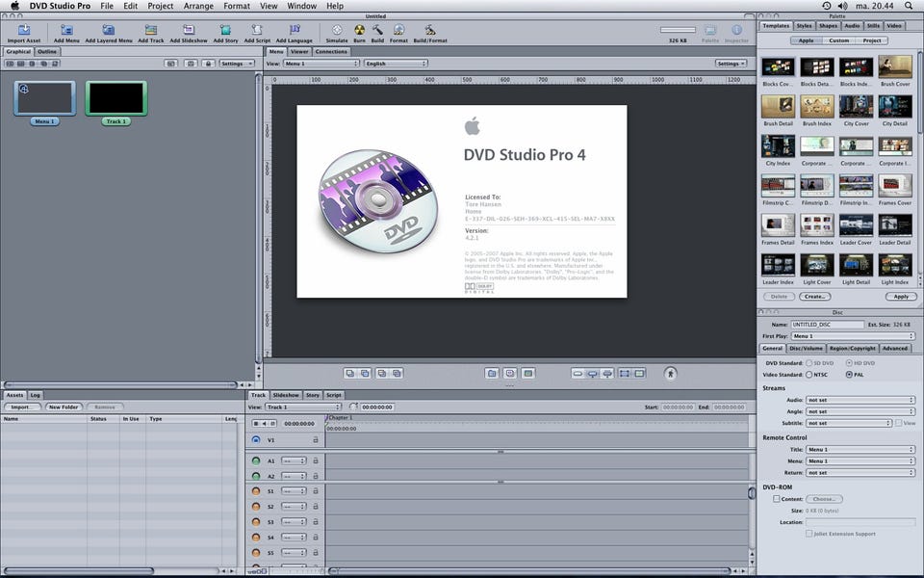Viewport: 924px width, 578px height.
Task: Click the Simulate toolbar icon
Action: point(337,31)
